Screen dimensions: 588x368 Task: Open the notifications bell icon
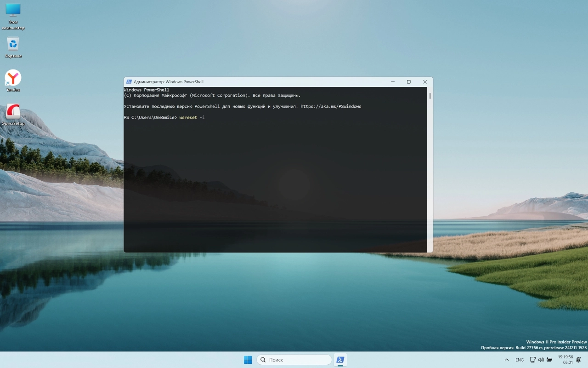(x=579, y=360)
